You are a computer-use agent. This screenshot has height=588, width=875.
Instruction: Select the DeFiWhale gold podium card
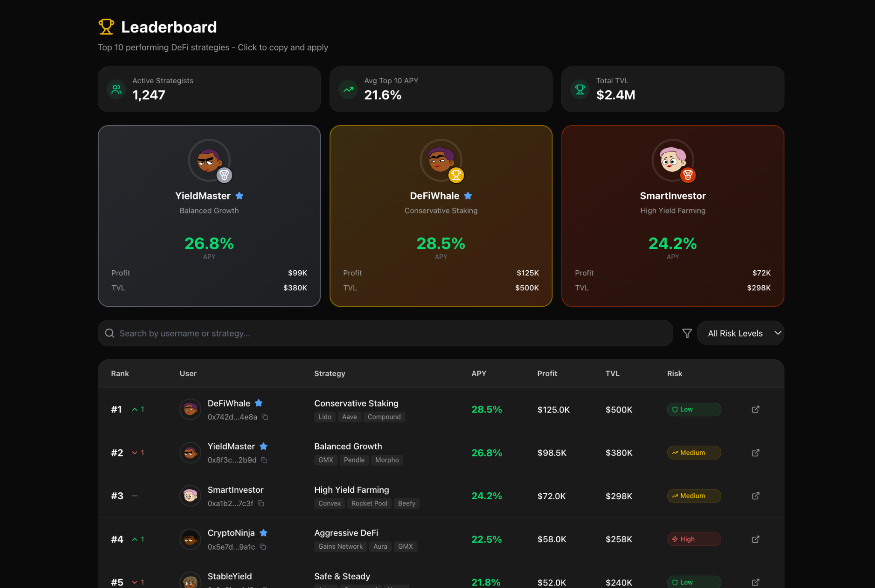(x=440, y=226)
